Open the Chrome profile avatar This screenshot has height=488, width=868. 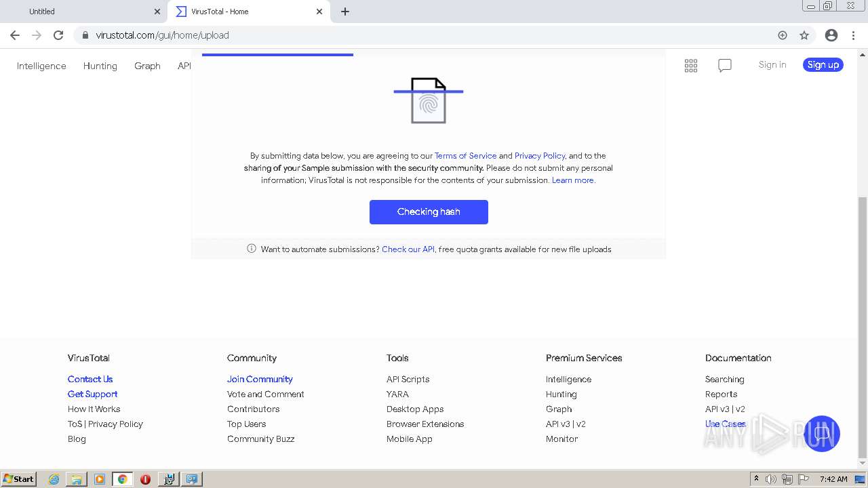pos(831,35)
